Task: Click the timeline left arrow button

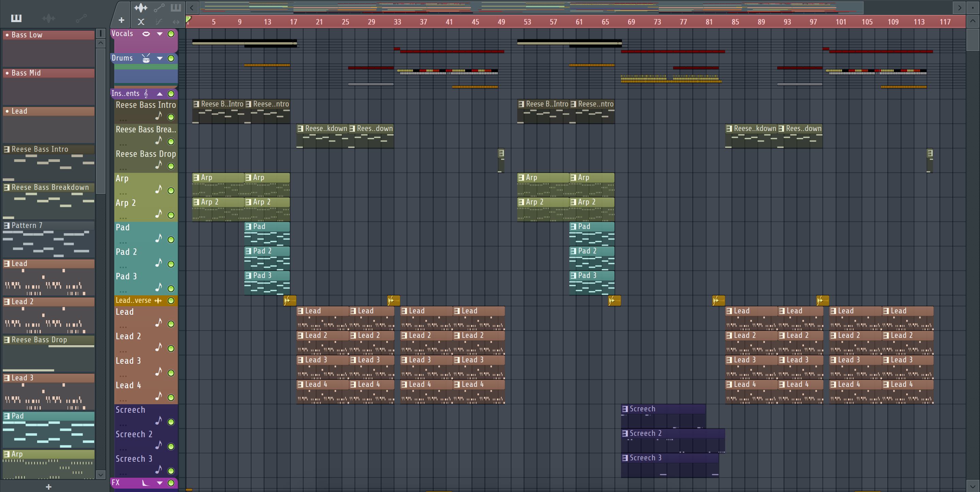Action: pos(192,7)
